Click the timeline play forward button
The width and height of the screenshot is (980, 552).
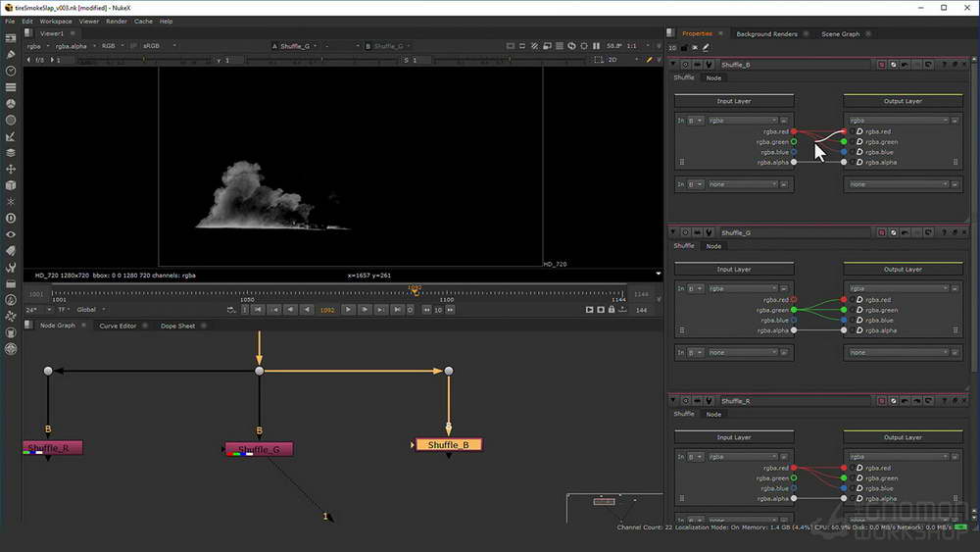click(348, 310)
